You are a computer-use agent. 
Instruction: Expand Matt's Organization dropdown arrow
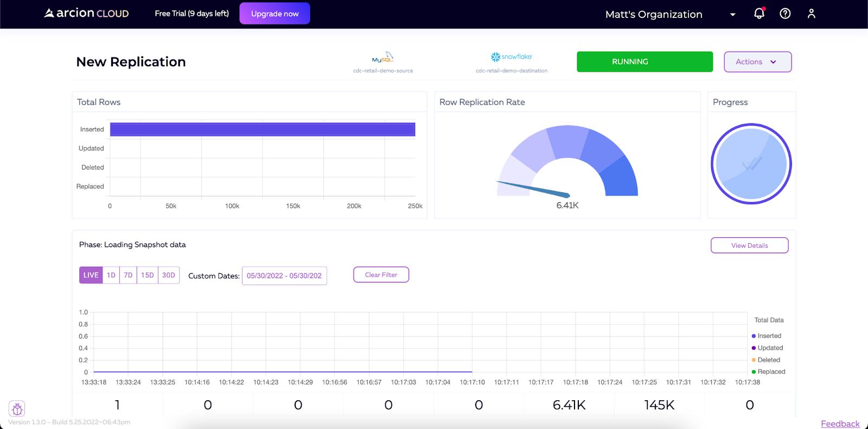tap(733, 15)
